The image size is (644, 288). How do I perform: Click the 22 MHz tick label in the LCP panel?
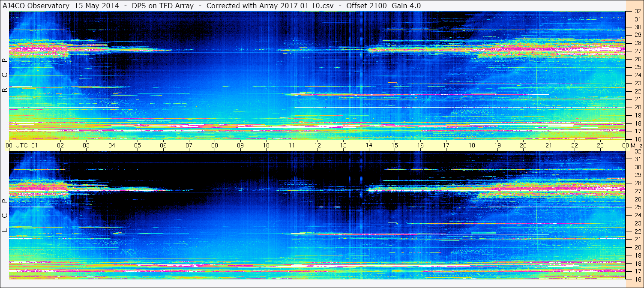pyautogui.click(x=638, y=231)
